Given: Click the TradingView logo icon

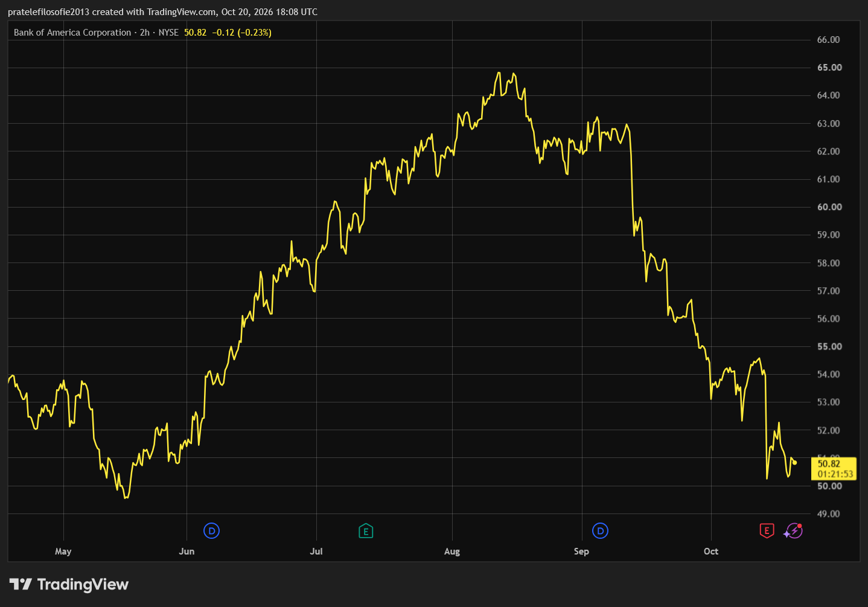Looking at the screenshot, I should click(21, 584).
